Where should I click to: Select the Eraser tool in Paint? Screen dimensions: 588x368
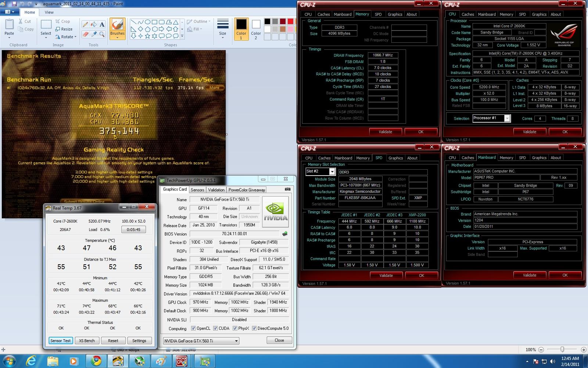pos(85,34)
